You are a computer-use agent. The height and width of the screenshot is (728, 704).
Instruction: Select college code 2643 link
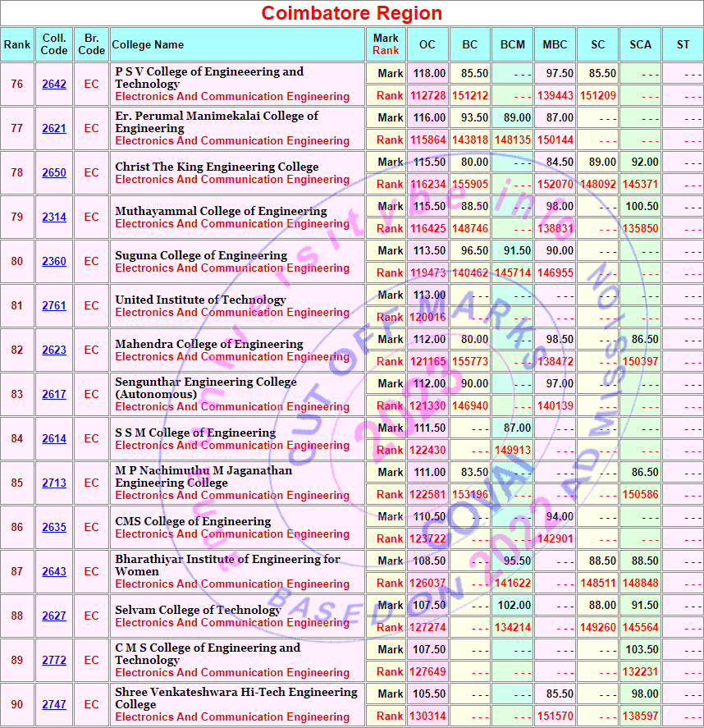[54, 572]
